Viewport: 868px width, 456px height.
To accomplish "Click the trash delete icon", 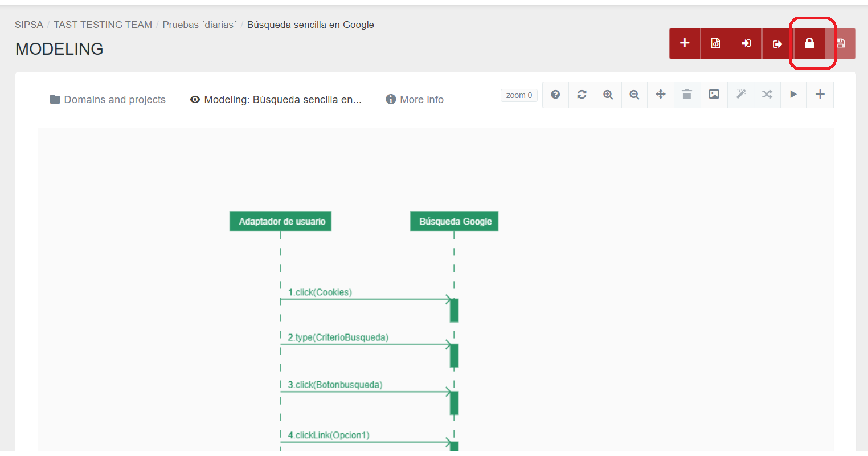I will click(x=687, y=95).
